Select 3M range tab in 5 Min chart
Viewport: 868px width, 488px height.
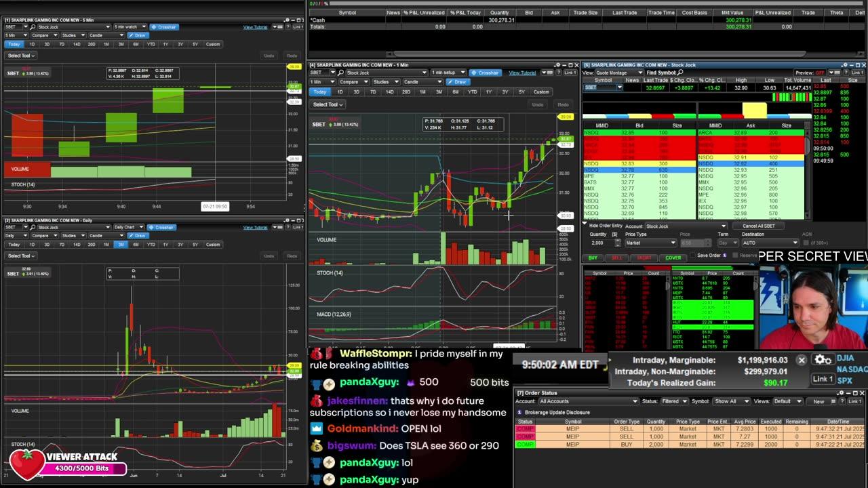click(121, 44)
